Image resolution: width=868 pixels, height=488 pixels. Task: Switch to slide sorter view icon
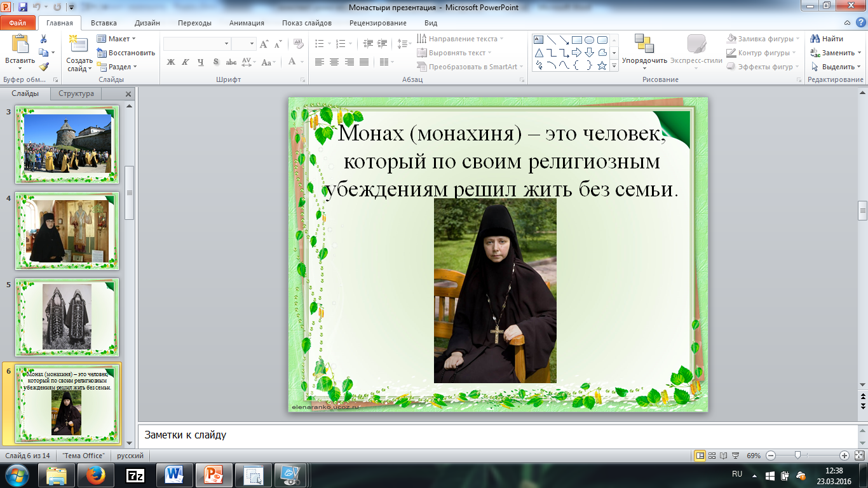coord(712,456)
